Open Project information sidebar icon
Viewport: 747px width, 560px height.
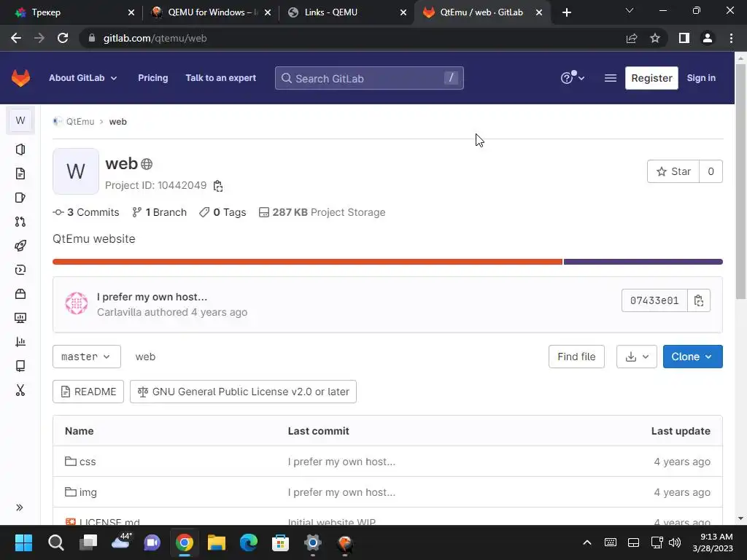pyautogui.click(x=20, y=149)
